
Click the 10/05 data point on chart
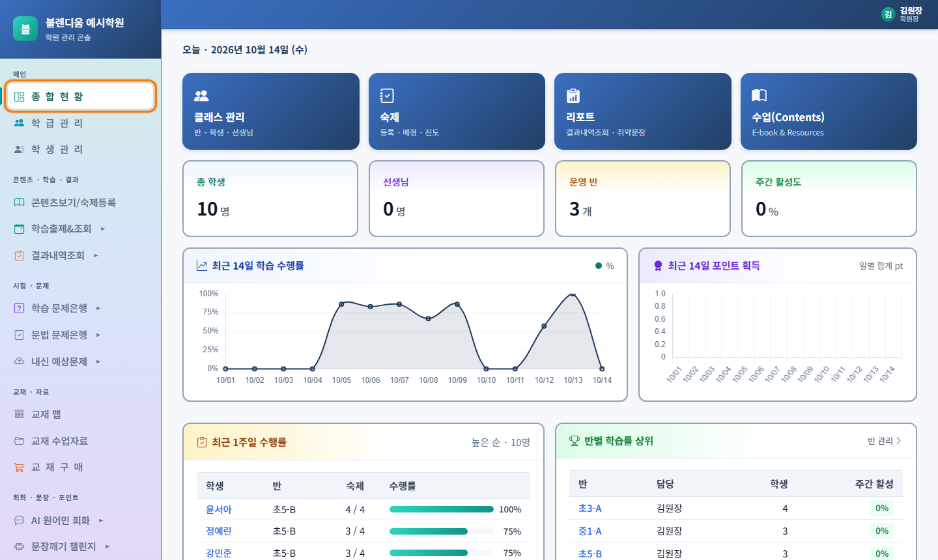[341, 304]
